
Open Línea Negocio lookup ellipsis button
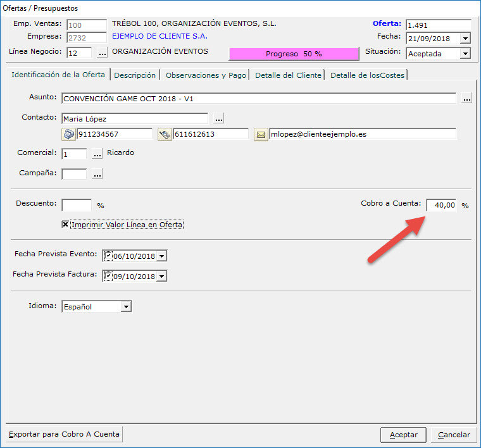102,53
